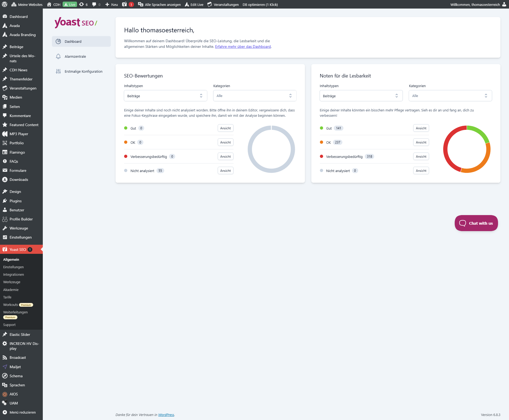Open SEO-Bewertungen Inhaltstypen dropdown

(x=165, y=96)
